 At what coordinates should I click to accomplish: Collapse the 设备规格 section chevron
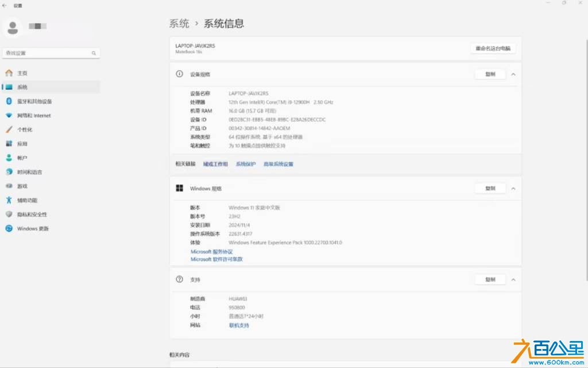pos(513,74)
